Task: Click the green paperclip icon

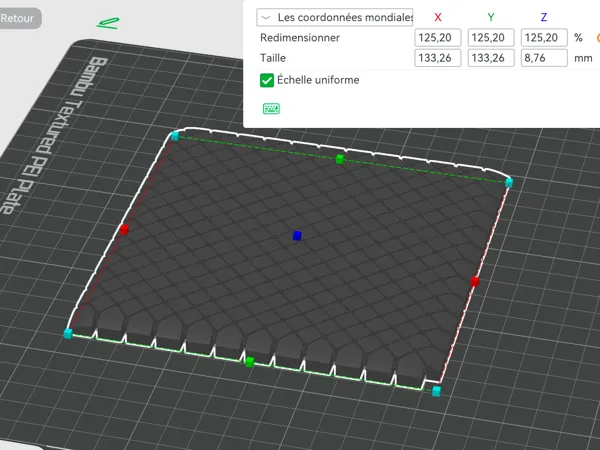Action: pyautogui.click(x=108, y=23)
